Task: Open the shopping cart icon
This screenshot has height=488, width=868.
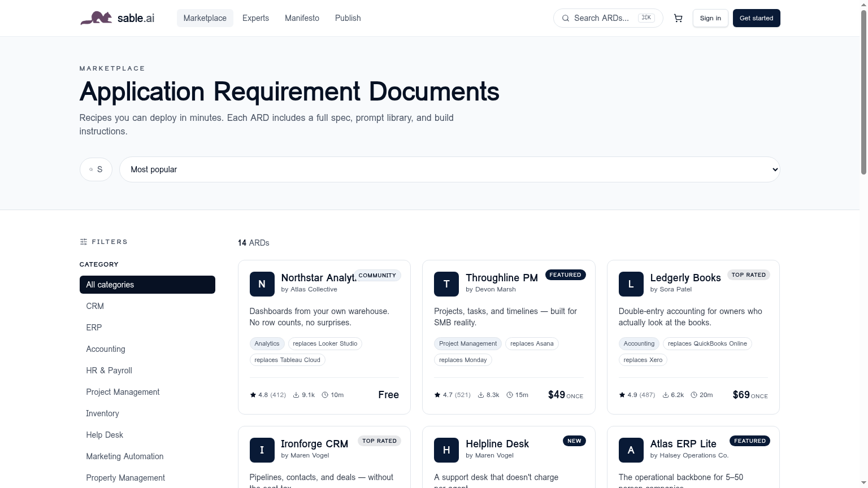Action: coord(678,18)
